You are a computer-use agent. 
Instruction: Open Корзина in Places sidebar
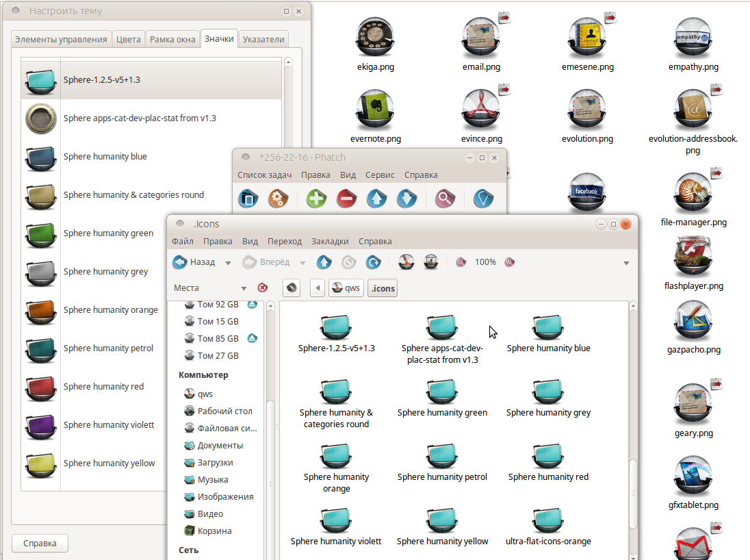(208, 531)
